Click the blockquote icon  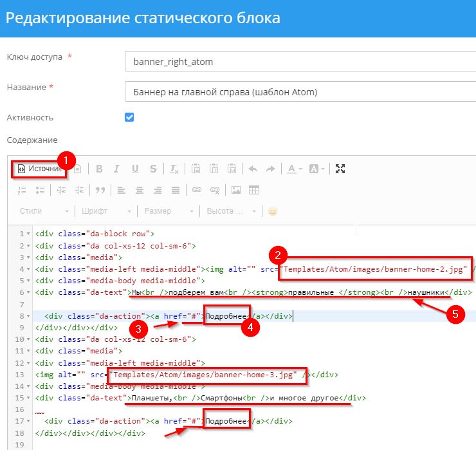(100, 190)
